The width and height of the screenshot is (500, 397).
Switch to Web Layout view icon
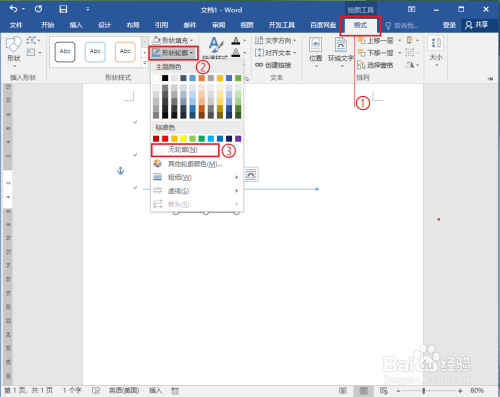pyautogui.click(x=384, y=390)
